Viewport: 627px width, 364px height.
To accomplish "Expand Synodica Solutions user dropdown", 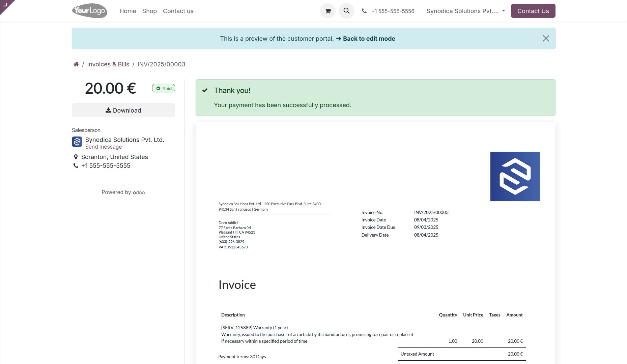I will [x=466, y=11].
